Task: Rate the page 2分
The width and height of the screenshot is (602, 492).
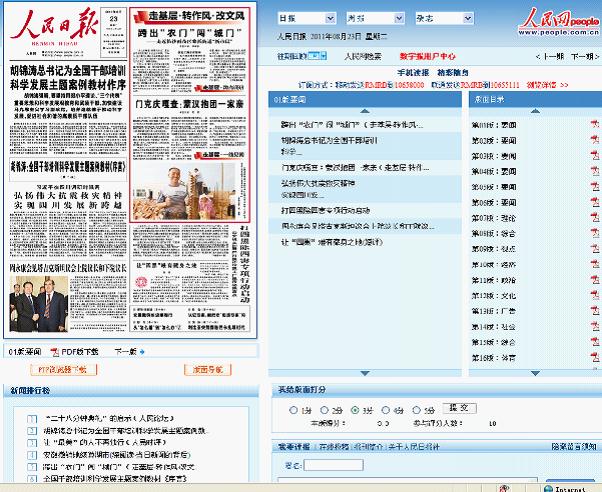Action: click(x=324, y=410)
